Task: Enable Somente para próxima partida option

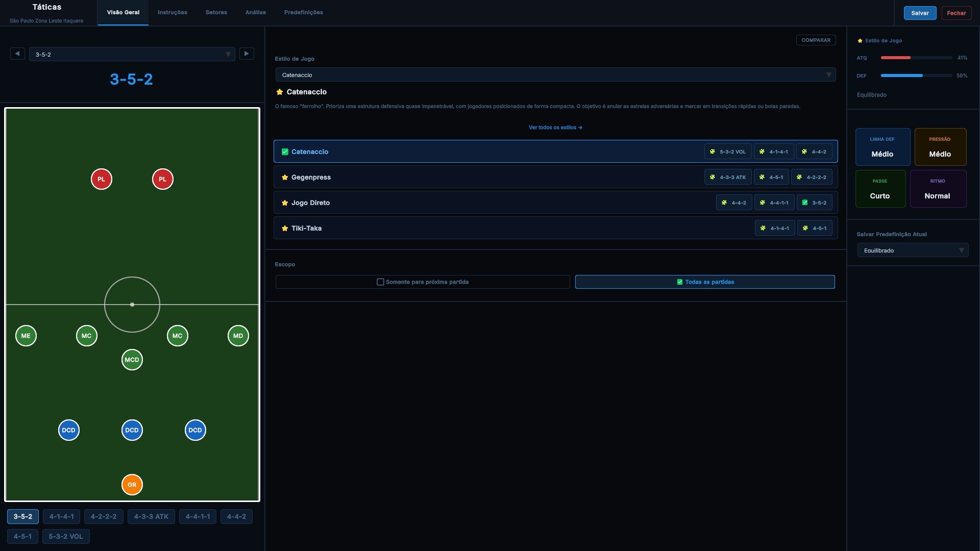Action: pos(423,282)
